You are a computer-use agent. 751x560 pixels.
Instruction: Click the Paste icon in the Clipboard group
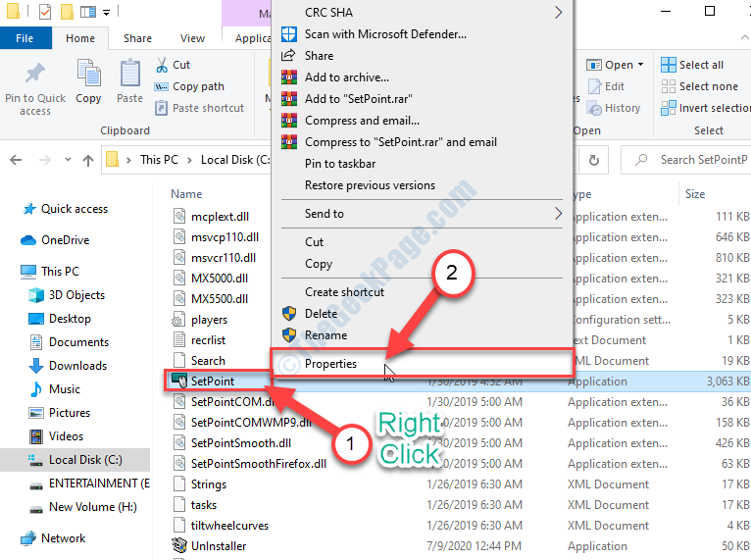point(129,75)
